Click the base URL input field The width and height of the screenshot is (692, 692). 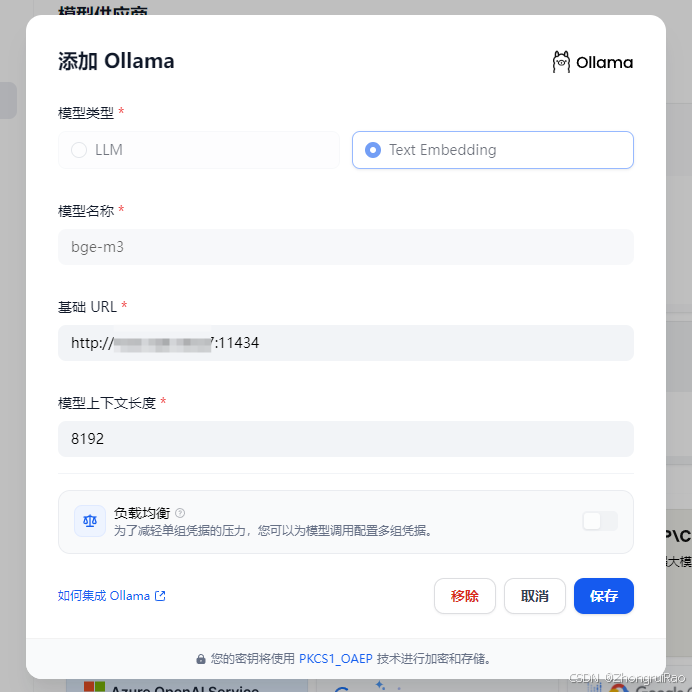[346, 343]
